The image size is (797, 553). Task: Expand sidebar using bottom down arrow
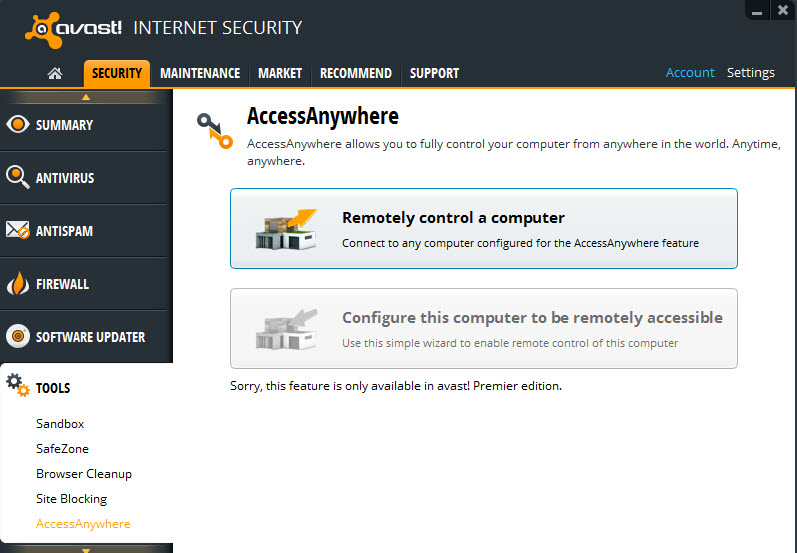coord(86,550)
